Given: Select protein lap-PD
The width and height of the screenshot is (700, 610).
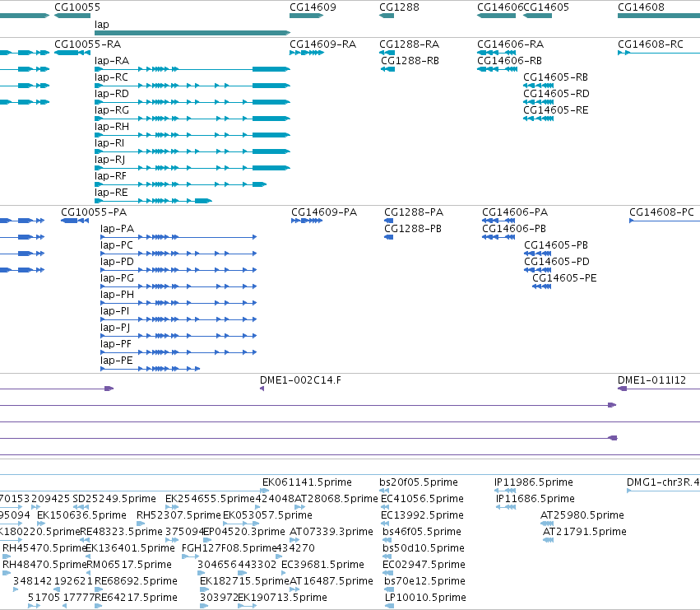Looking at the screenshot, I should pyautogui.click(x=178, y=270).
